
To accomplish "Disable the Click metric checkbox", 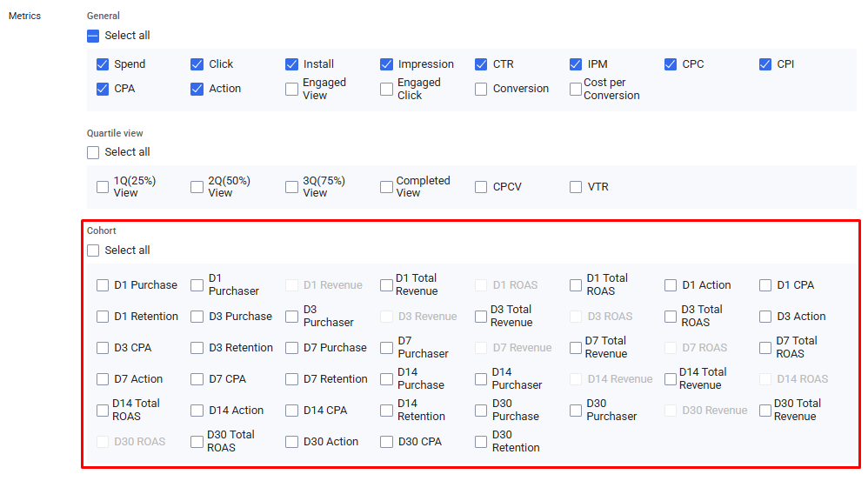I will (197, 64).
